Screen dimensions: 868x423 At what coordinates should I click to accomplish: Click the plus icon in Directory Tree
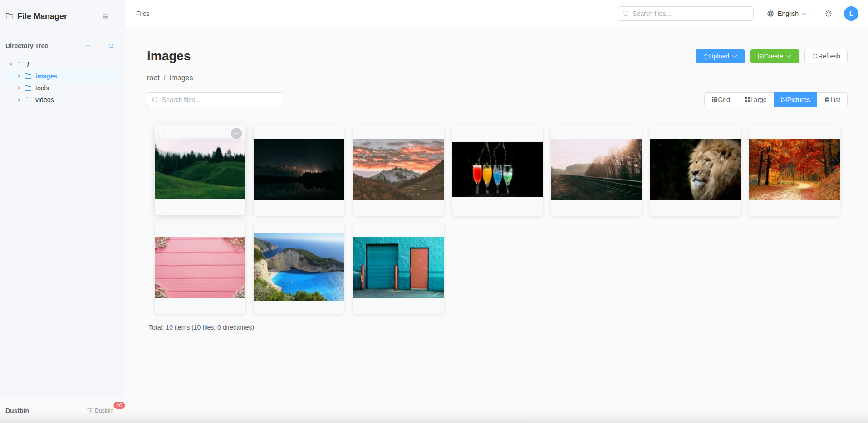click(x=88, y=46)
